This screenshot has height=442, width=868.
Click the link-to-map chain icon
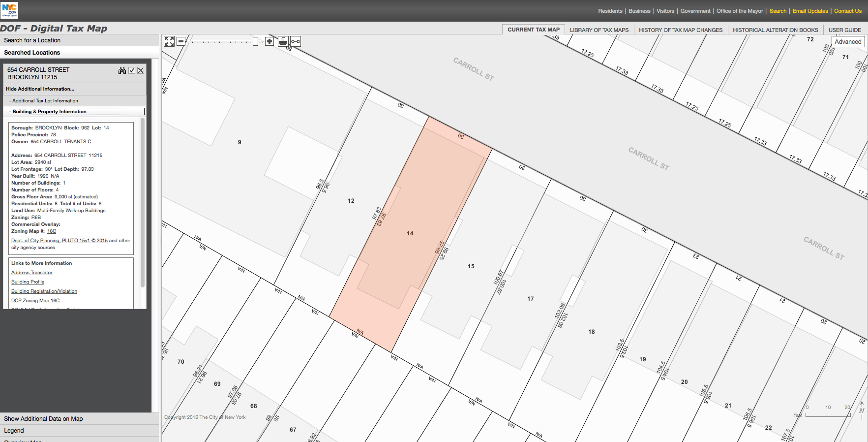[x=296, y=41]
